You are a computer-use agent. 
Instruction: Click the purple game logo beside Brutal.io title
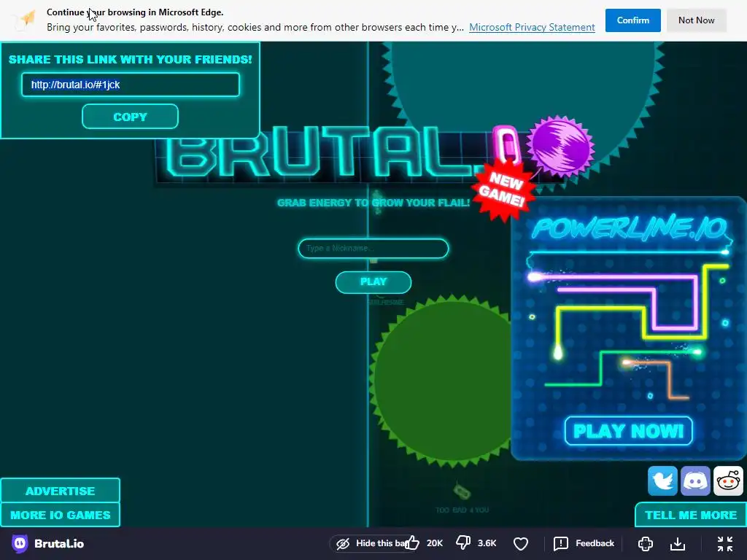pos(20,543)
